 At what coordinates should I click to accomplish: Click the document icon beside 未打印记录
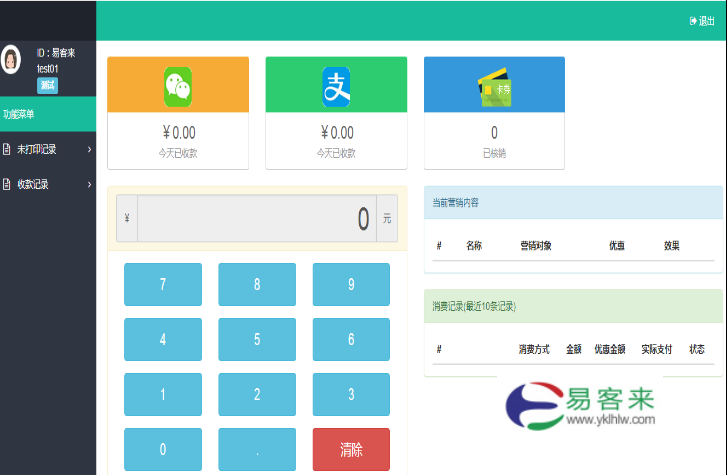6,149
